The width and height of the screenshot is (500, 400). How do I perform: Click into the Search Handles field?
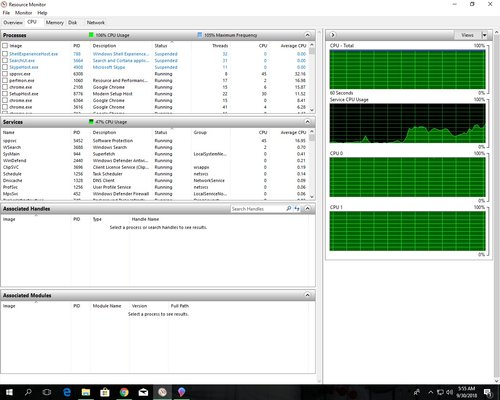(258, 209)
